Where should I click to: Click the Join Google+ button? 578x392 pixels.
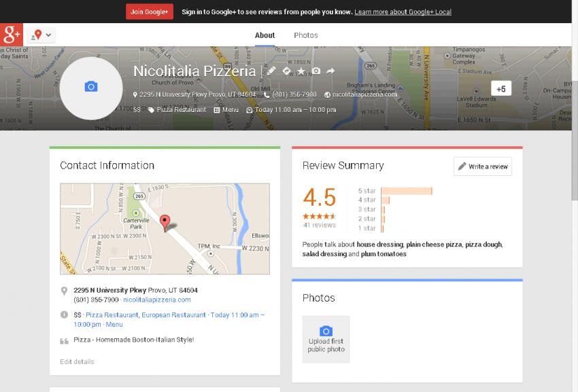coord(150,12)
